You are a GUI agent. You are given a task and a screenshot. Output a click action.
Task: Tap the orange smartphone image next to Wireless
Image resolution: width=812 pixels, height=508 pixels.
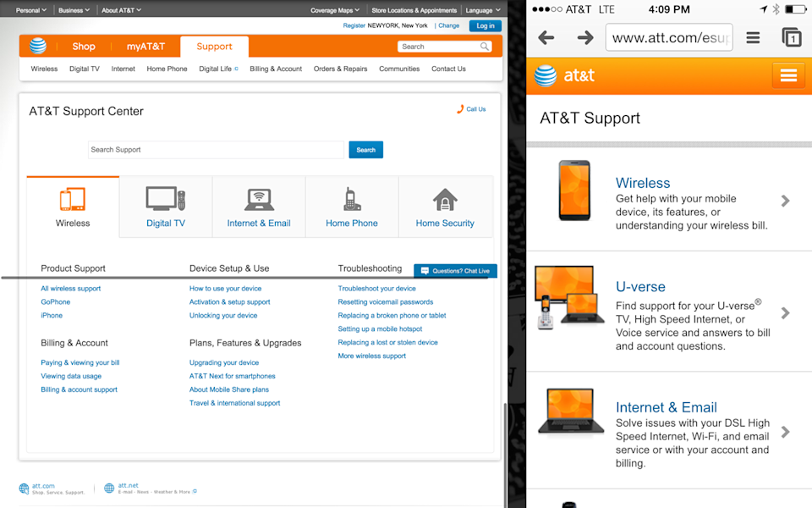pos(574,190)
